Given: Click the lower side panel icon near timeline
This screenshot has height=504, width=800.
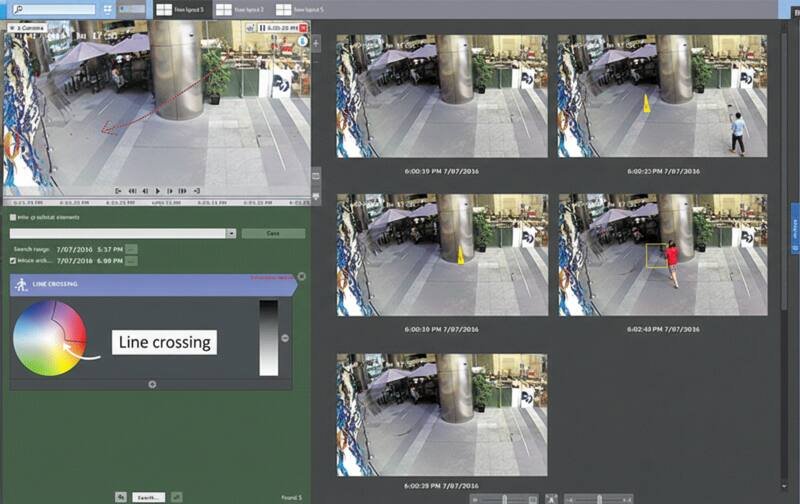Looking at the screenshot, I should (316, 197).
